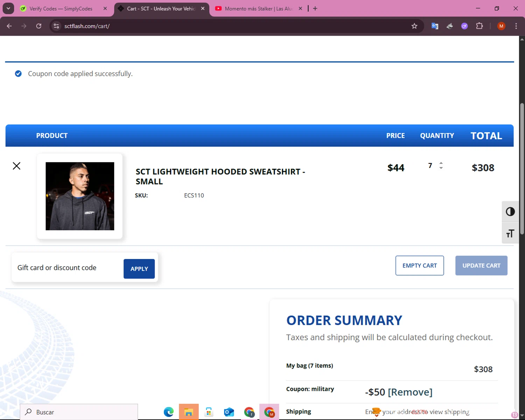Image resolution: width=525 pixels, height=420 pixels.
Task: Click the Windows taskbar search box Buscar
Action: pos(79,412)
